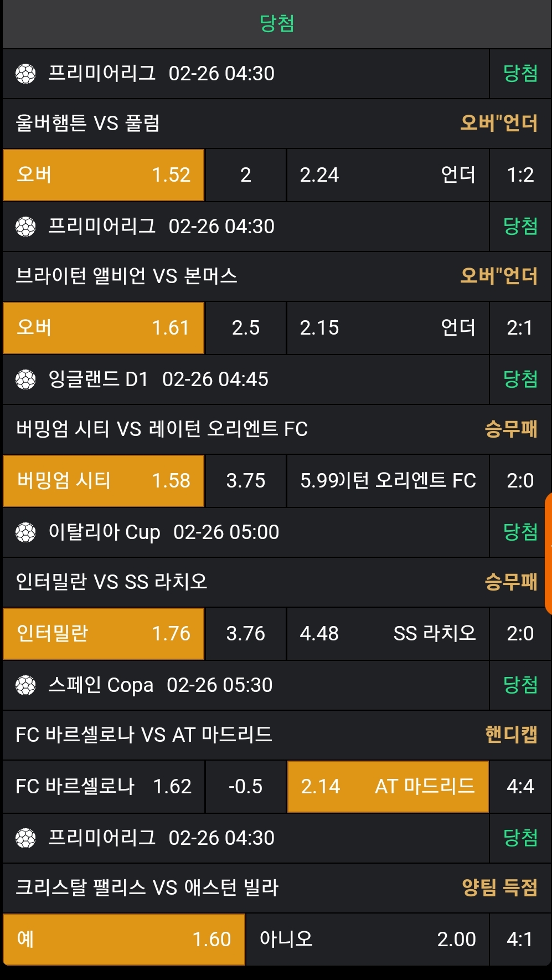The width and height of the screenshot is (552, 980).
Task: Choose 언더 2.15 for 브라이턴 VS 본머스
Action: pos(387,328)
